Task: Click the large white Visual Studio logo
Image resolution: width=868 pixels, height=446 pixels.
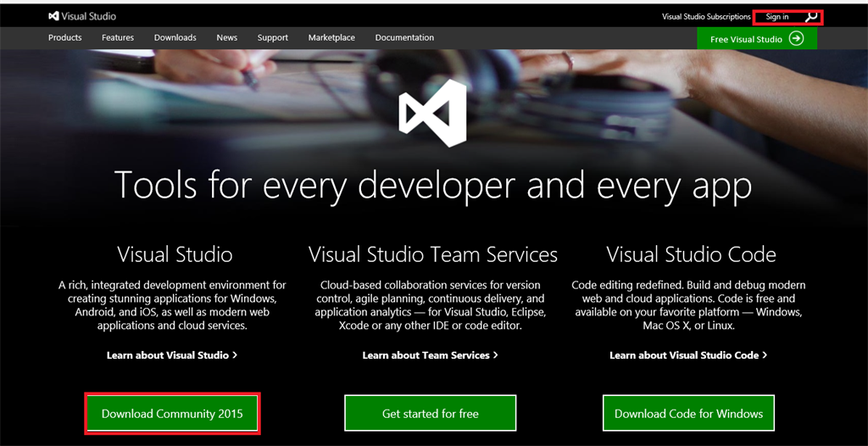Action: (432, 113)
